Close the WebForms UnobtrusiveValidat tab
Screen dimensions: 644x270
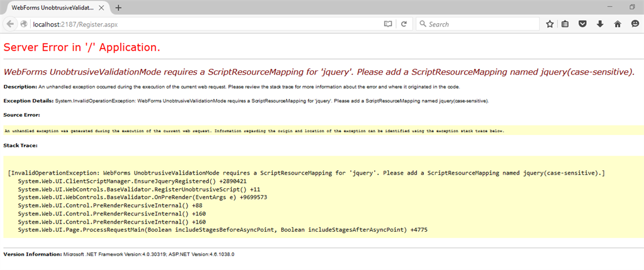coord(101,8)
